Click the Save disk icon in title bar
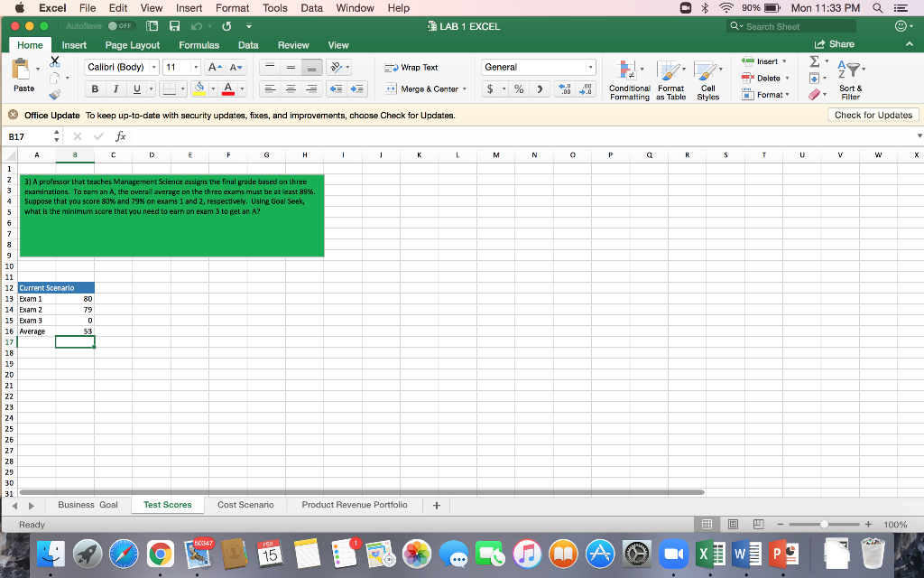The height and width of the screenshot is (578, 924). [174, 26]
